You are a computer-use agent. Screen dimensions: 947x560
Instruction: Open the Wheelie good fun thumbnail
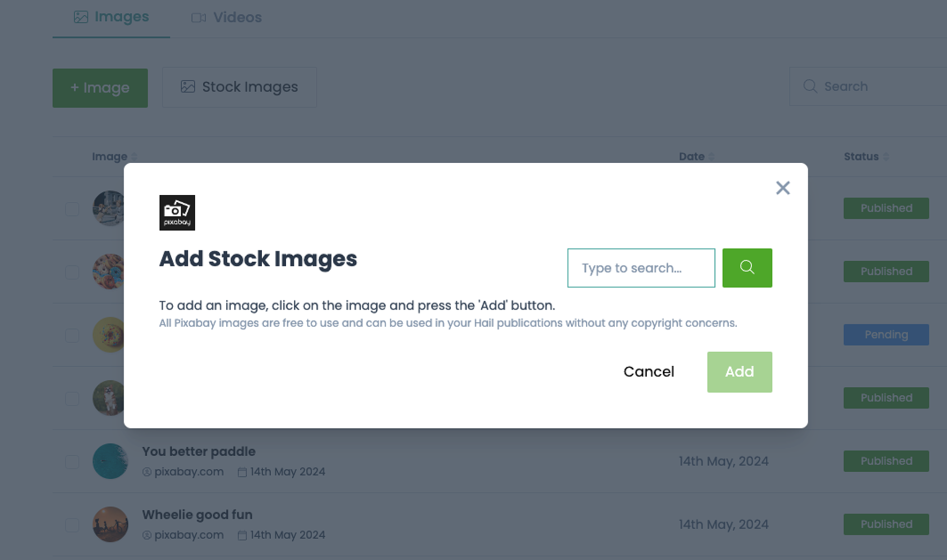point(110,524)
